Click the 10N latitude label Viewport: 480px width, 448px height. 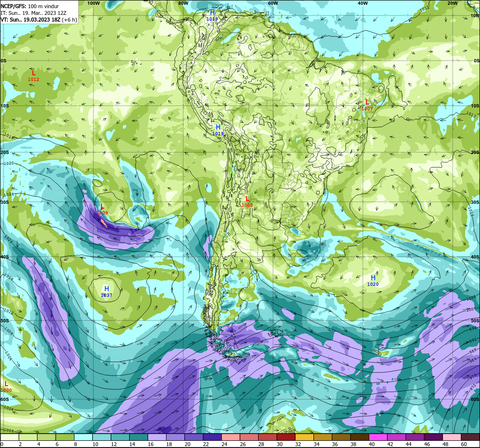pyautogui.click(x=475, y=15)
